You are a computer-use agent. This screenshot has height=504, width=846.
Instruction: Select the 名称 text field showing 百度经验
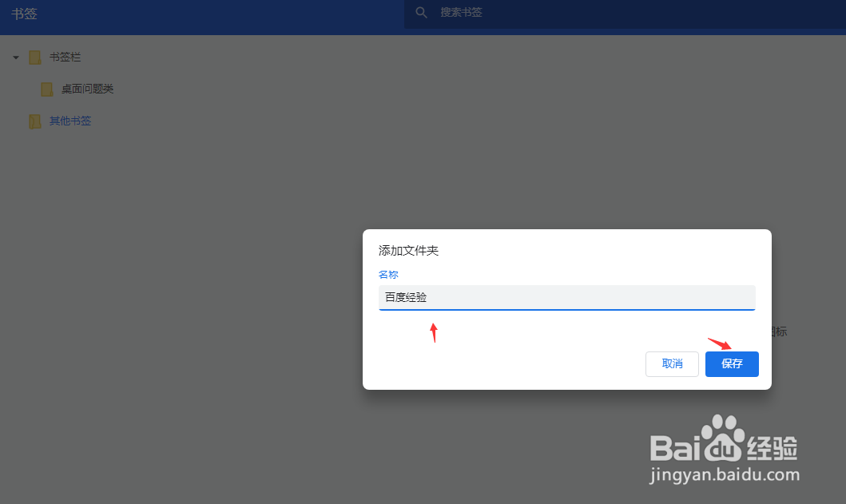pos(566,296)
